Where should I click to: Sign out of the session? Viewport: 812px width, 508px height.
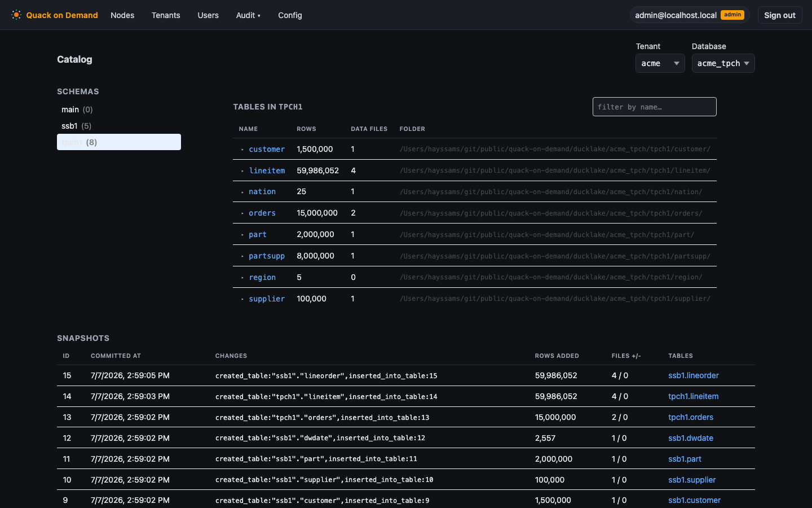780,15
